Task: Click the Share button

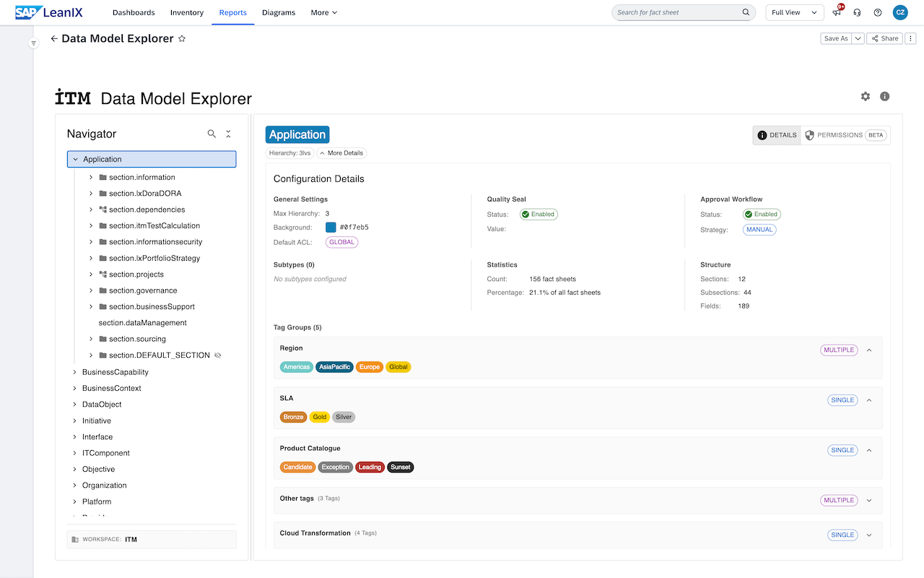Action: [885, 38]
